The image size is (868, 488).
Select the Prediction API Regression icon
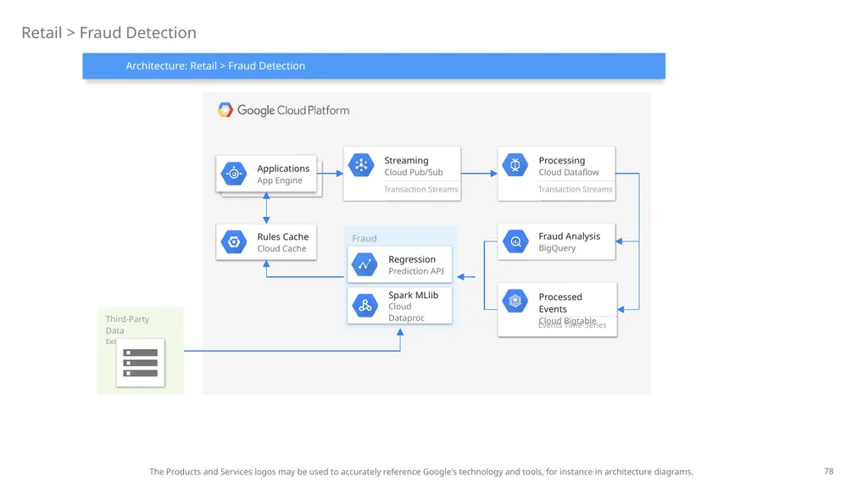364,264
